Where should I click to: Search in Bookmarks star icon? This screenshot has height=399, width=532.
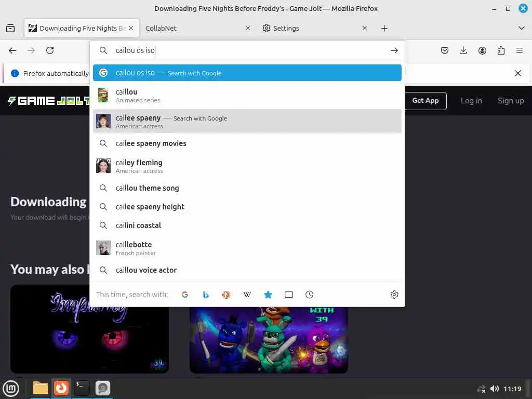point(268,295)
